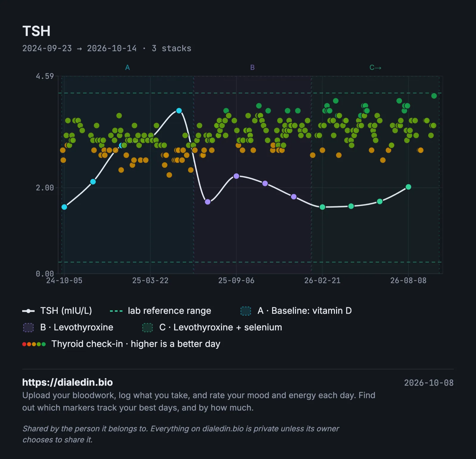
Task: Click the purple TSH point at 25-09-06
Action: (236, 176)
